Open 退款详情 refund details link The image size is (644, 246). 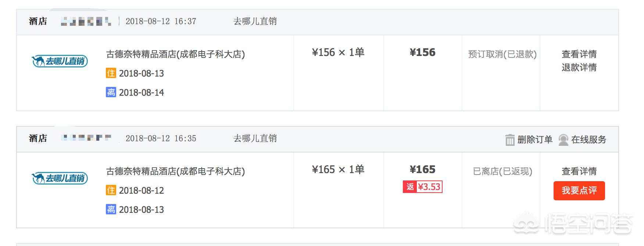click(x=579, y=67)
